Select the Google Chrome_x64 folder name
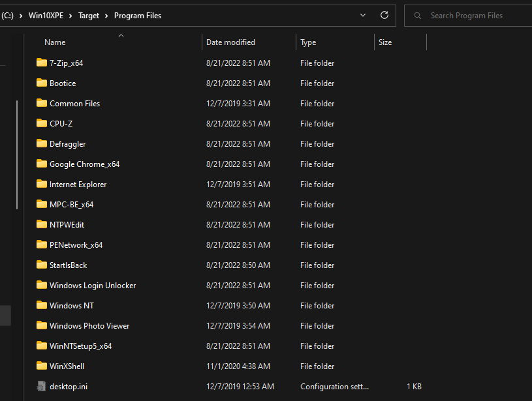This screenshot has height=401, width=532. tap(84, 164)
